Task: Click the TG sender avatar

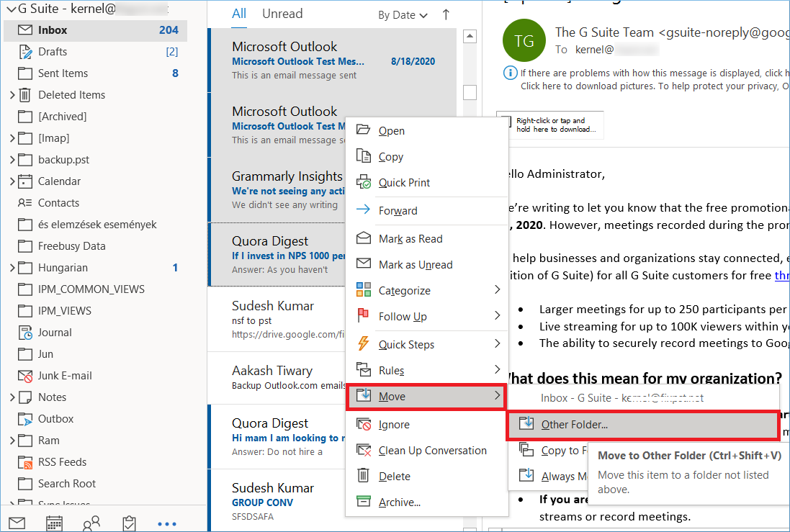Action: (x=524, y=40)
